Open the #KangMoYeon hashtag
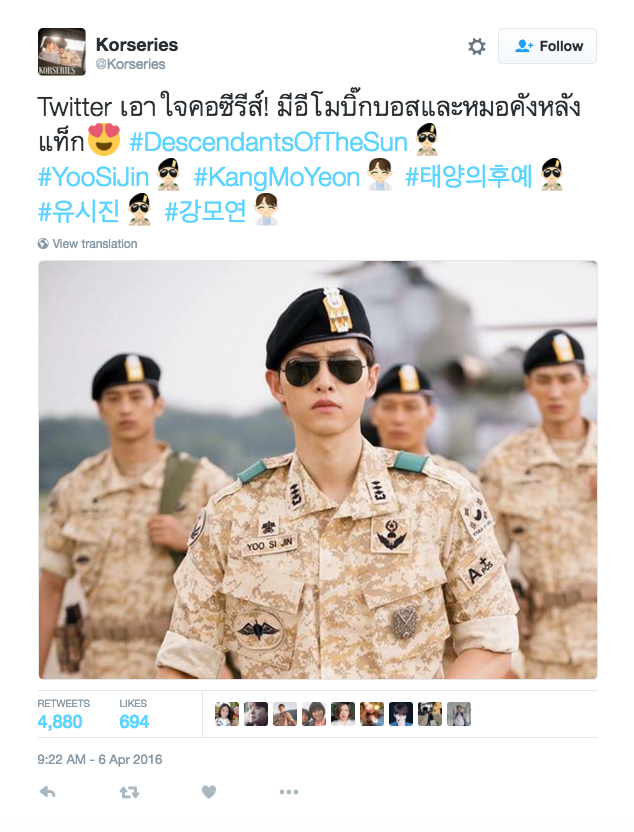Image resolution: width=634 pixels, height=832 pixels. pos(277,177)
